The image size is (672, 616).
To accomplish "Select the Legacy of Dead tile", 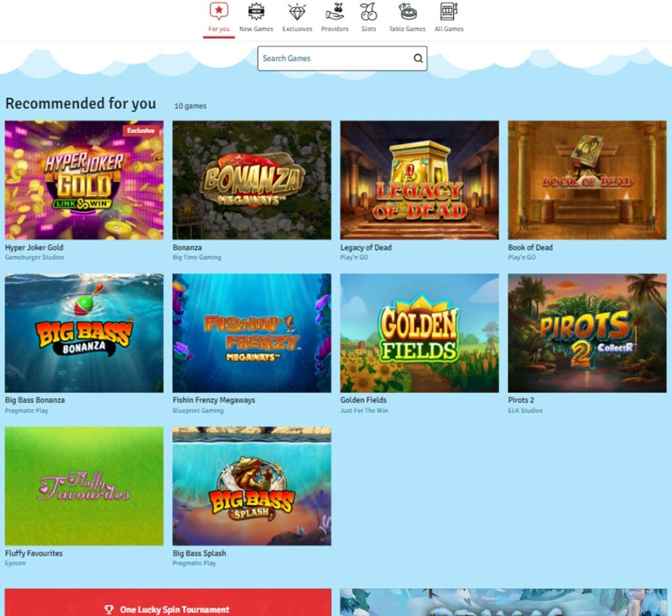I will click(x=419, y=180).
